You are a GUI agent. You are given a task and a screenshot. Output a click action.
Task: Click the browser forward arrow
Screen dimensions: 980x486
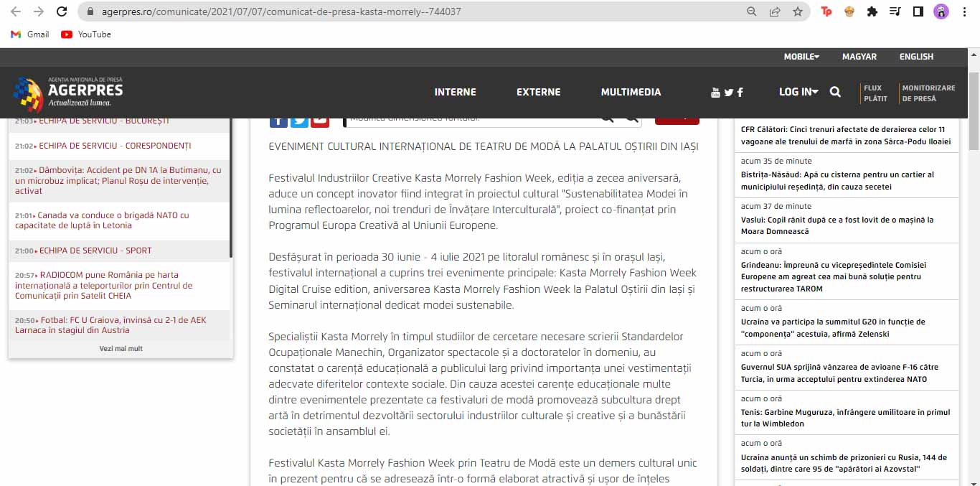39,11
